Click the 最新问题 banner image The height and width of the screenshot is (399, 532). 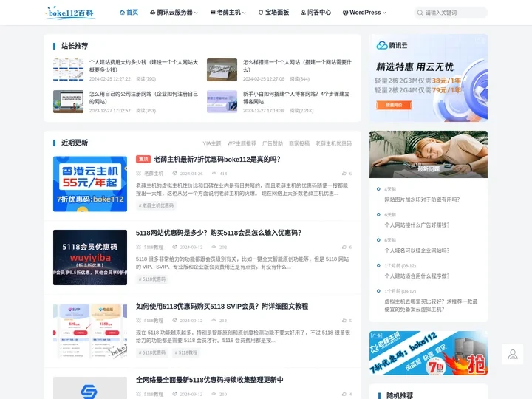pos(429,154)
